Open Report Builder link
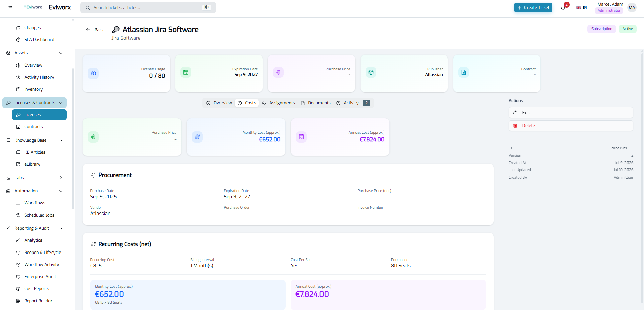Viewport: 644px width, 310px height. coord(39,301)
